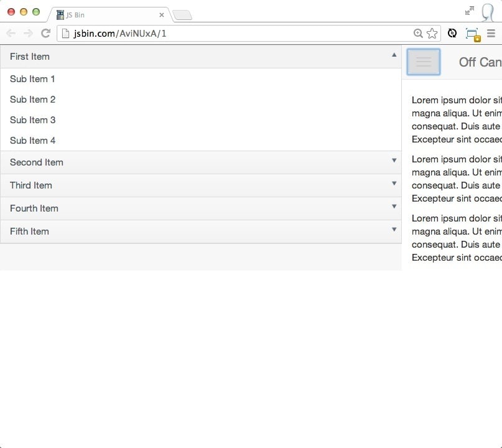Click the Fifth Item header label
Viewport: 502px width, 448px height.
click(x=29, y=231)
